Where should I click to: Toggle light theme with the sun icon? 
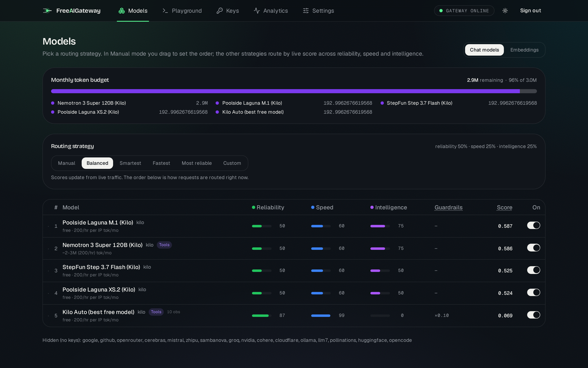(x=505, y=11)
